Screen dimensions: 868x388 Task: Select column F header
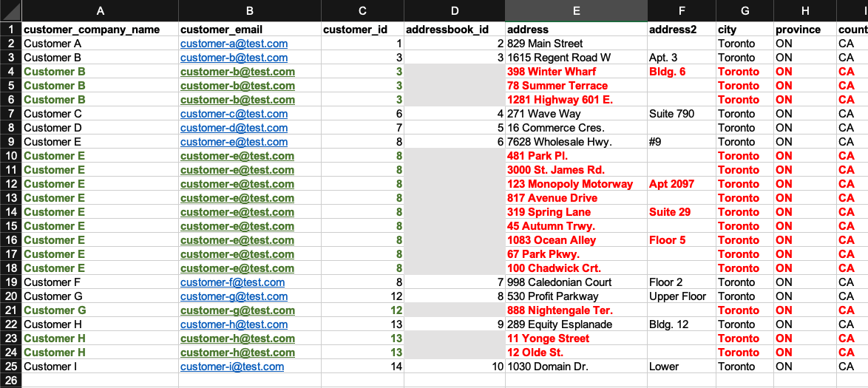point(682,10)
